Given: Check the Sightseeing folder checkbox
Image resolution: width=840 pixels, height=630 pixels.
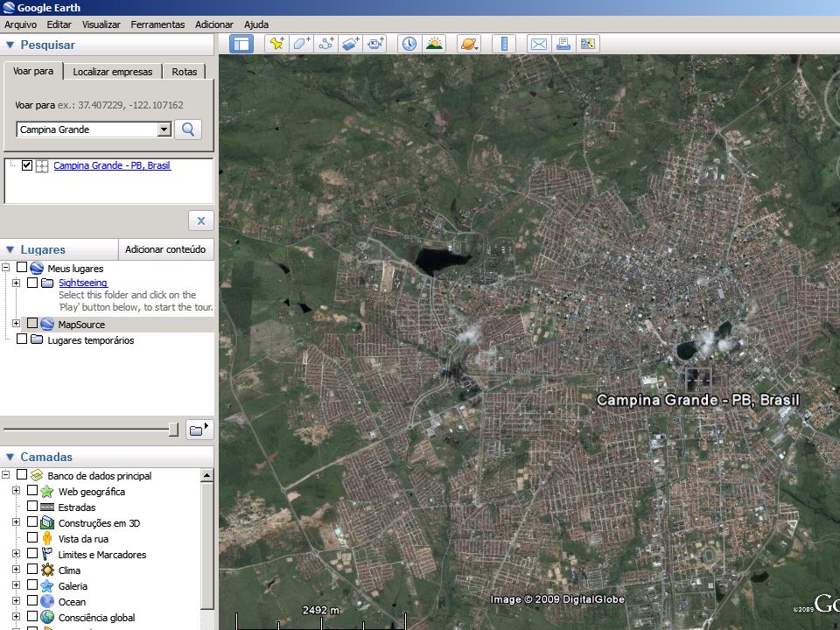Looking at the screenshot, I should click(x=32, y=283).
